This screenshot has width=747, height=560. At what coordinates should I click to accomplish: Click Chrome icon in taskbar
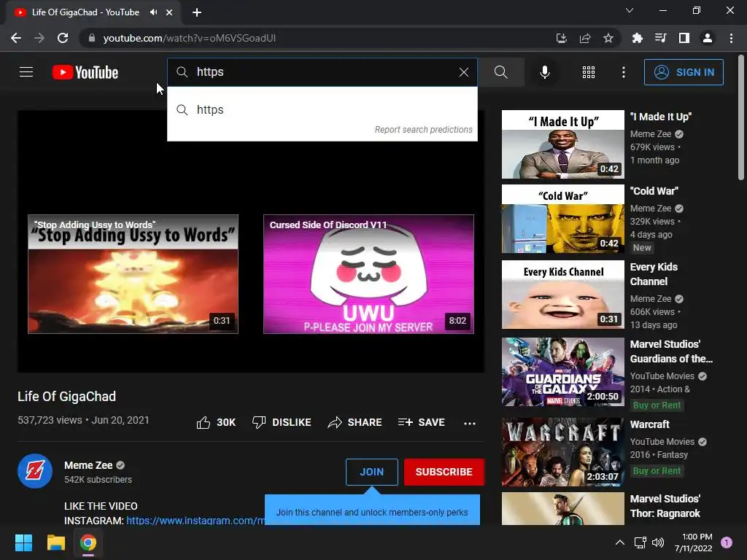click(x=88, y=542)
